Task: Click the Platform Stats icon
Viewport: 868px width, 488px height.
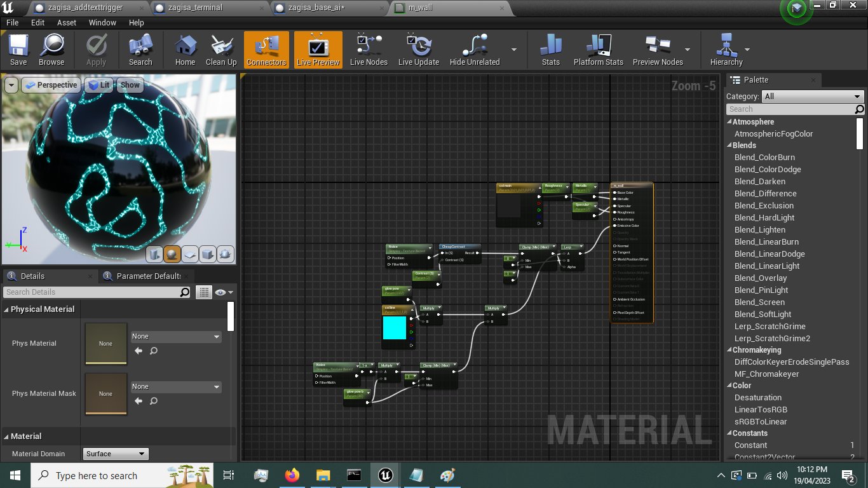Action: (x=598, y=50)
